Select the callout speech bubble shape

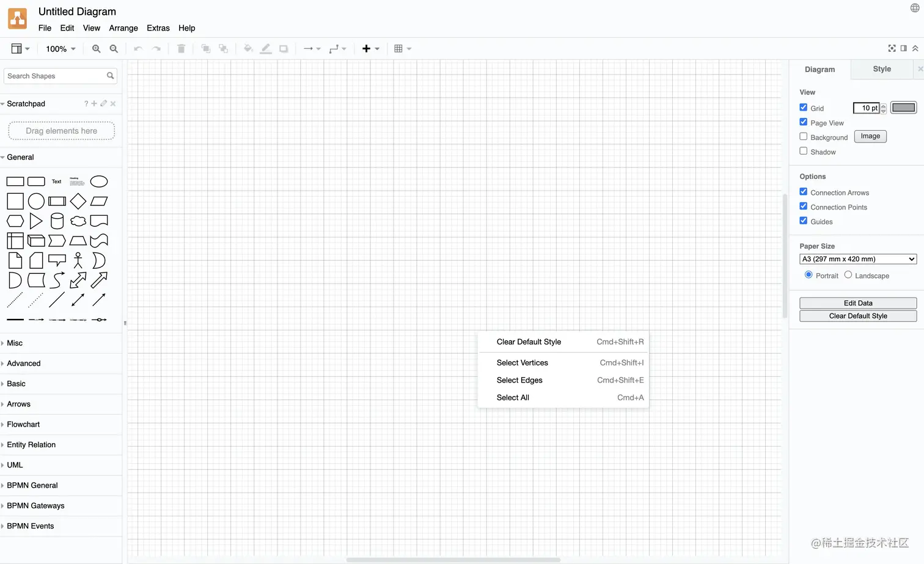[x=57, y=260]
